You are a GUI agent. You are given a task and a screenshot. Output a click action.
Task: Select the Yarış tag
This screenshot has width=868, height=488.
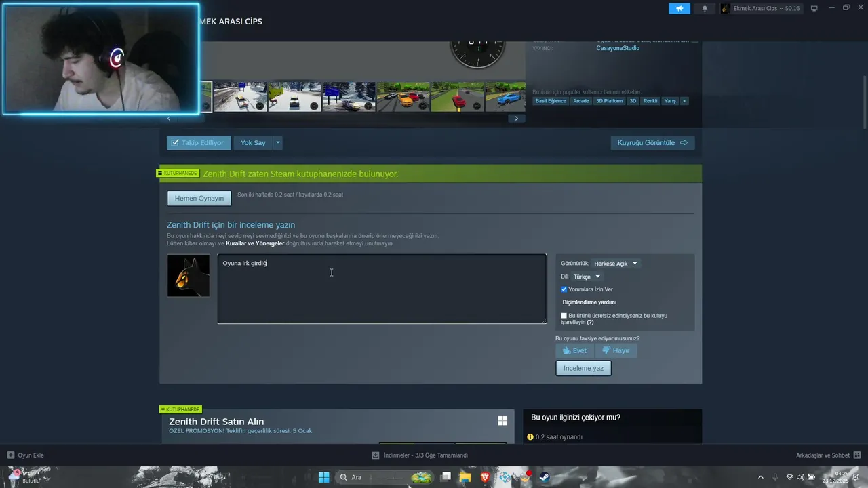[670, 101]
